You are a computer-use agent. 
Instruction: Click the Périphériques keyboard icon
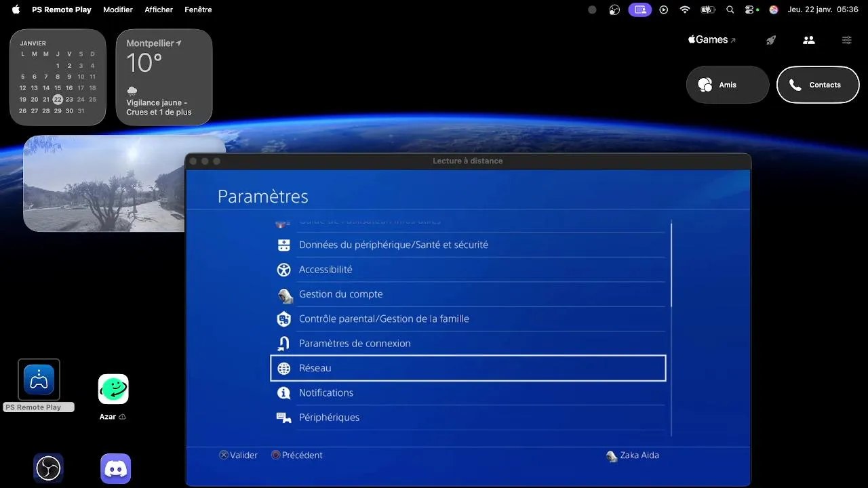[284, 418]
